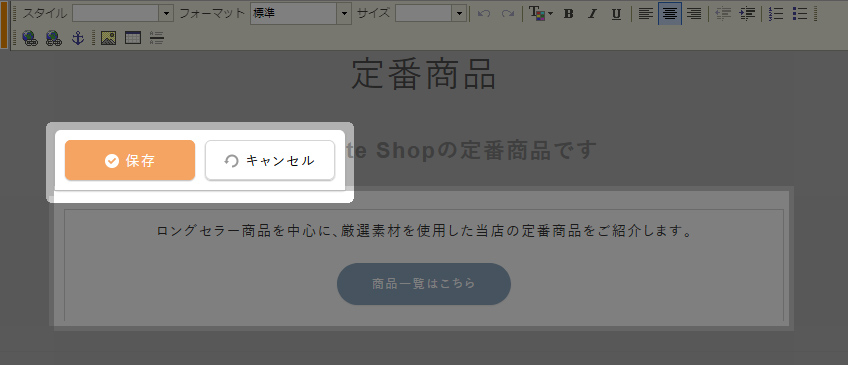The height and width of the screenshot is (365, 848).
Task: Click the insert link globe icon
Action: pos(30,38)
